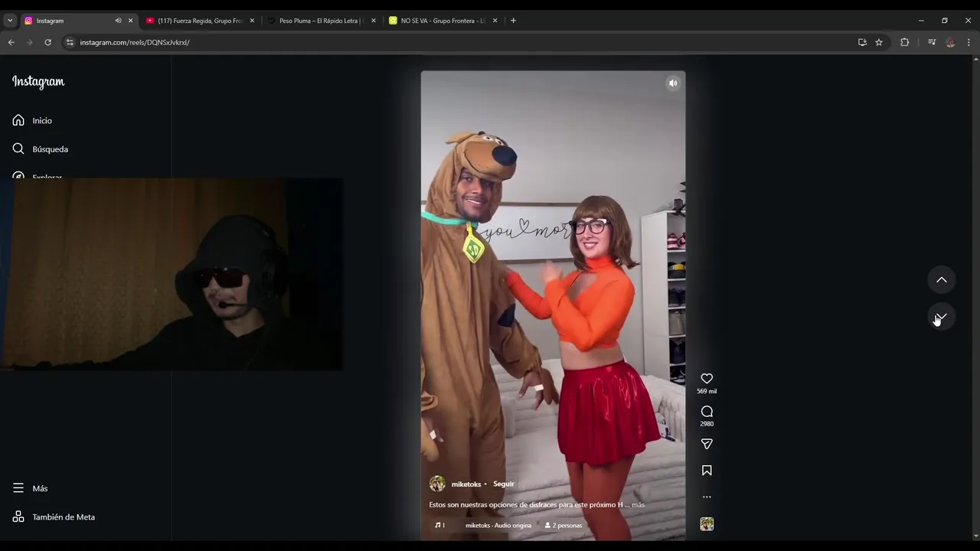
Task: Close the NO SE VA tab
Action: click(495, 21)
